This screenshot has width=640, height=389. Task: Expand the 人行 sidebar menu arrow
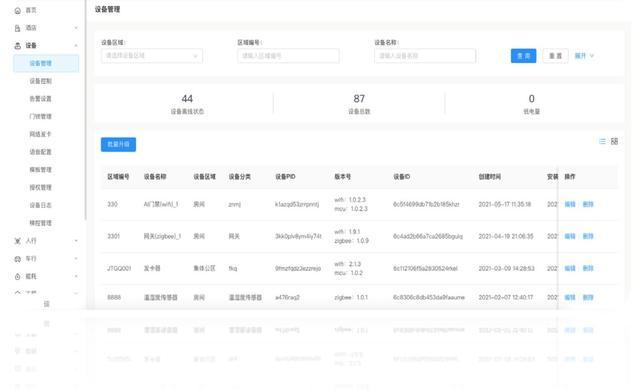tap(76, 241)
